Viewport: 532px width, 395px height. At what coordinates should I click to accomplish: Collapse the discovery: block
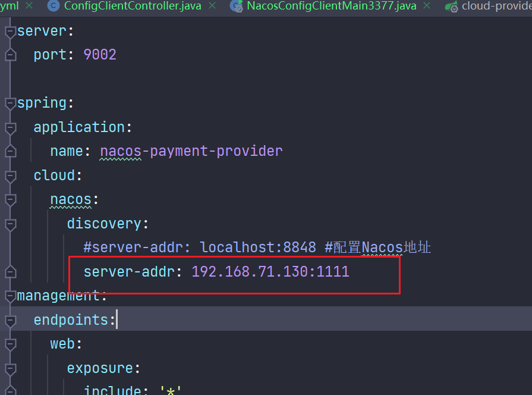[x=11, y=224]
